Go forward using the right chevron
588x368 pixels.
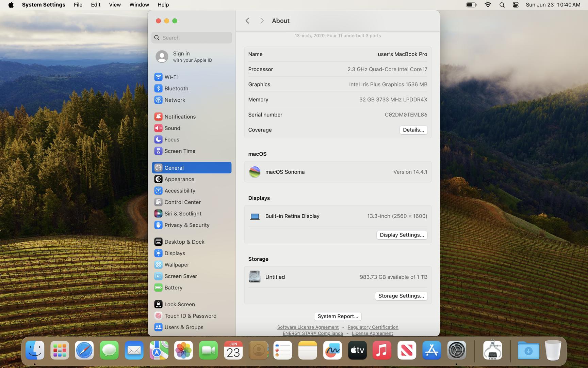tap(262, 21)
